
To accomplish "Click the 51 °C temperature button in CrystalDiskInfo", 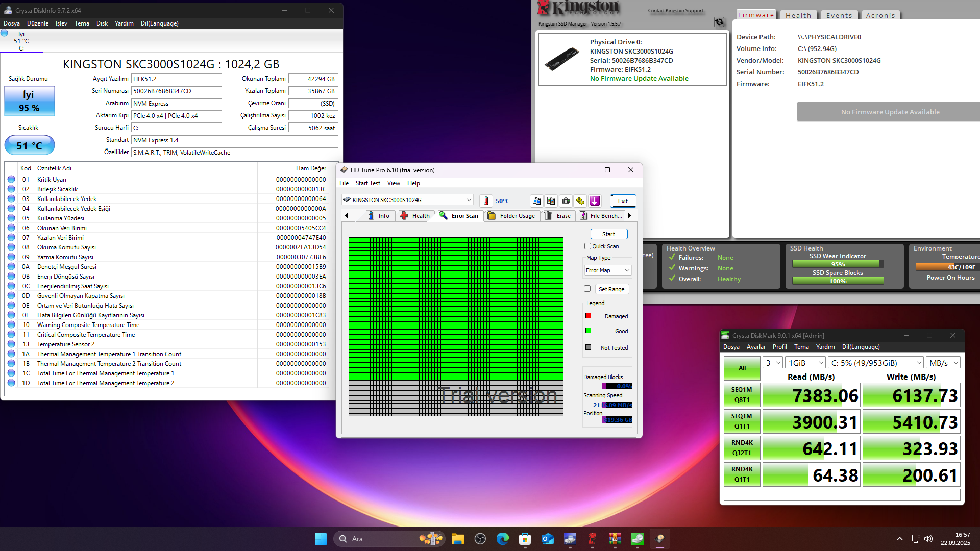I will click(30, 145).
